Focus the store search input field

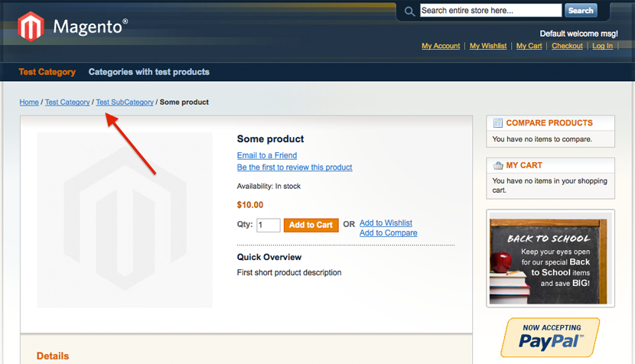coord(490,11)
